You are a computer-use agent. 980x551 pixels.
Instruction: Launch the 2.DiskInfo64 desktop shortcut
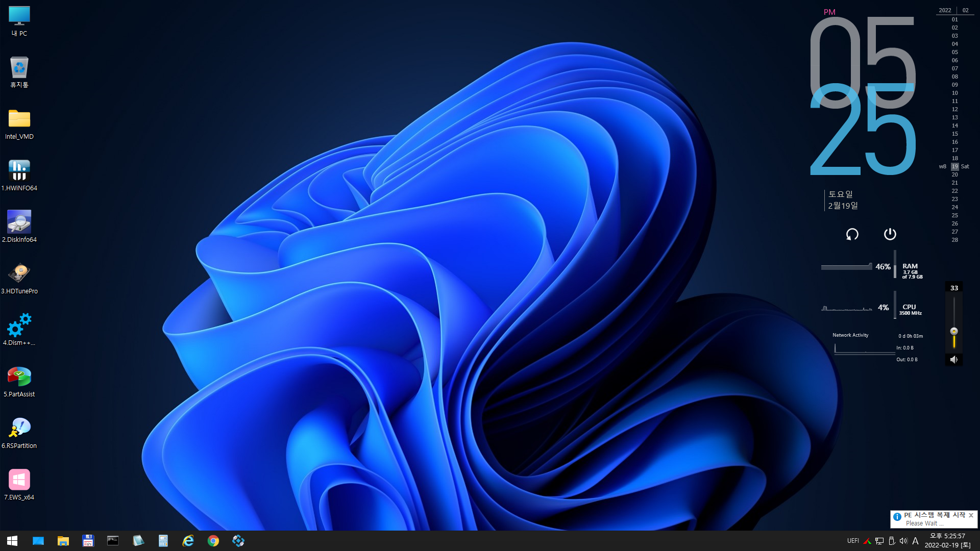(19, 227)
